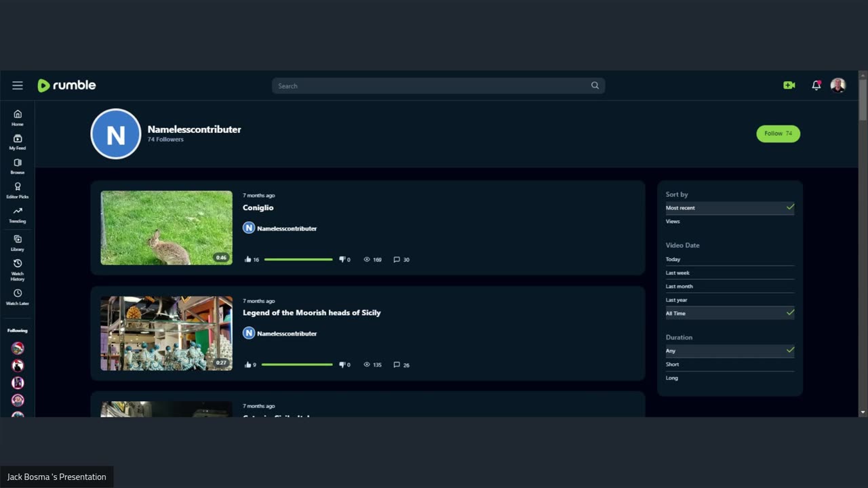Click the 74 Followers text
This screenshot has height=488, width=868.
165,140
